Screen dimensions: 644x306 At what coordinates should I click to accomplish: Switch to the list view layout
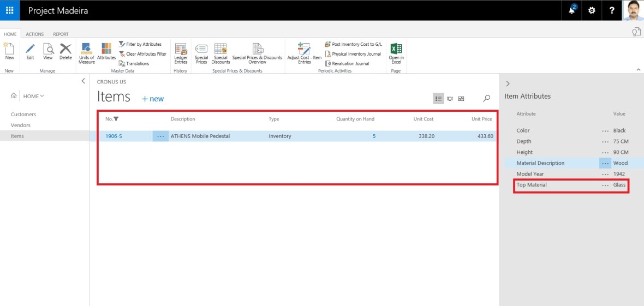click(438, 99)
